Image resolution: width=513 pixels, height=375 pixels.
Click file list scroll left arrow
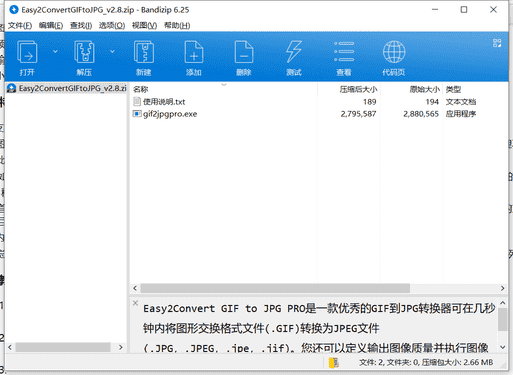(135, 288)
